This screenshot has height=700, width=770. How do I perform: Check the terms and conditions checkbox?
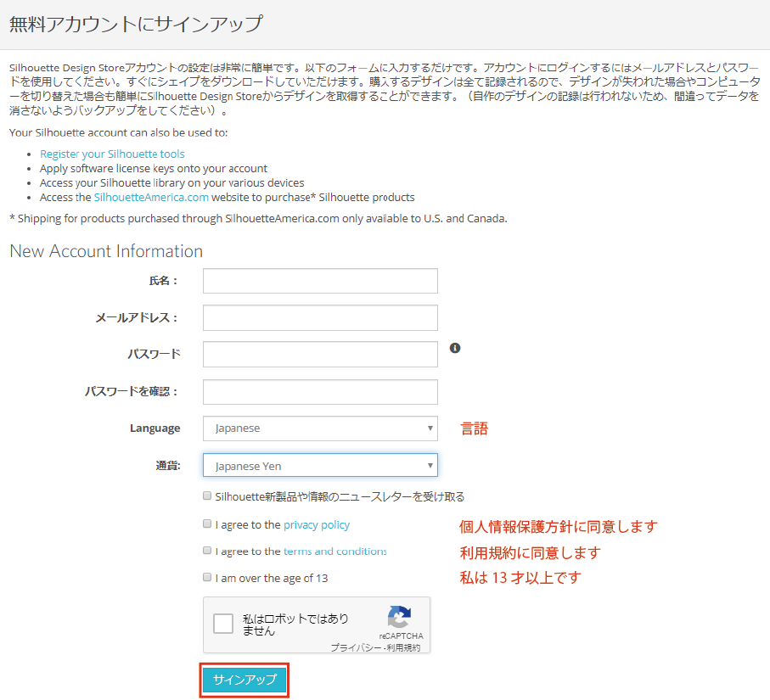coord(207,551)
